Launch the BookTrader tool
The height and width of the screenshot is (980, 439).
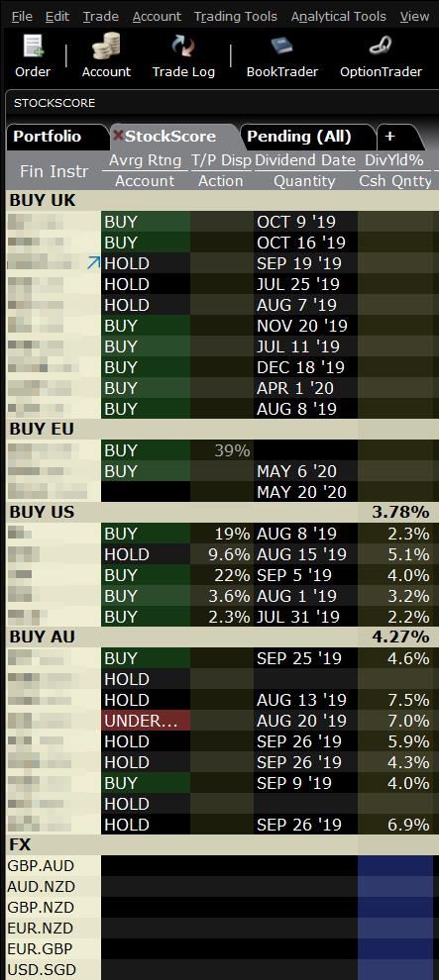pyautogui.click(x=282, y=48)
